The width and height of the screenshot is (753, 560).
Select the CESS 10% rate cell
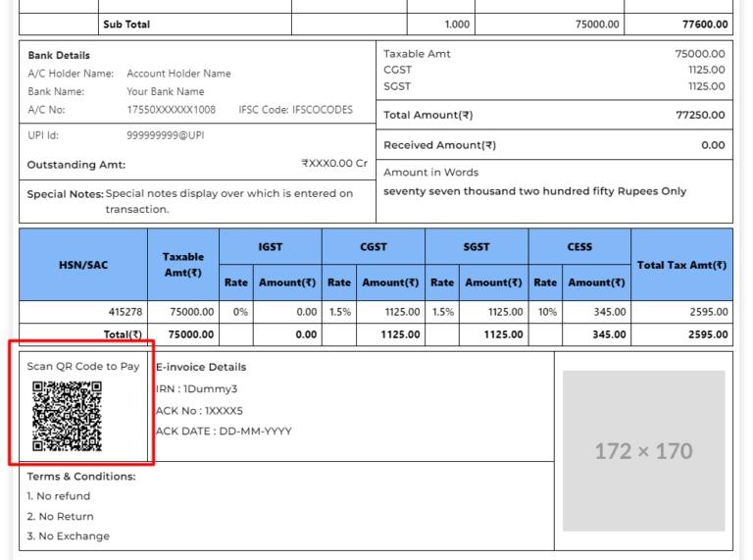[545, 312]
